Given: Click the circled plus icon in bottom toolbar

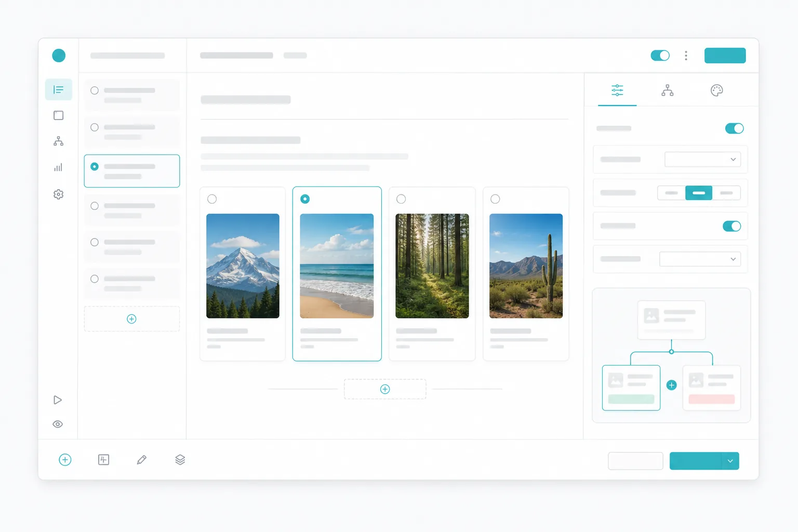Looking at the screenshot, I should [x=65, y=460].
